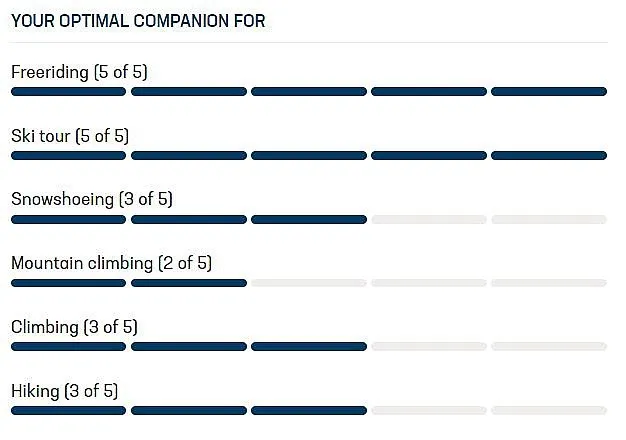Click the last empty Mountain climbing segment
Viewport: 626px width, 440px height.
[549, 283]
